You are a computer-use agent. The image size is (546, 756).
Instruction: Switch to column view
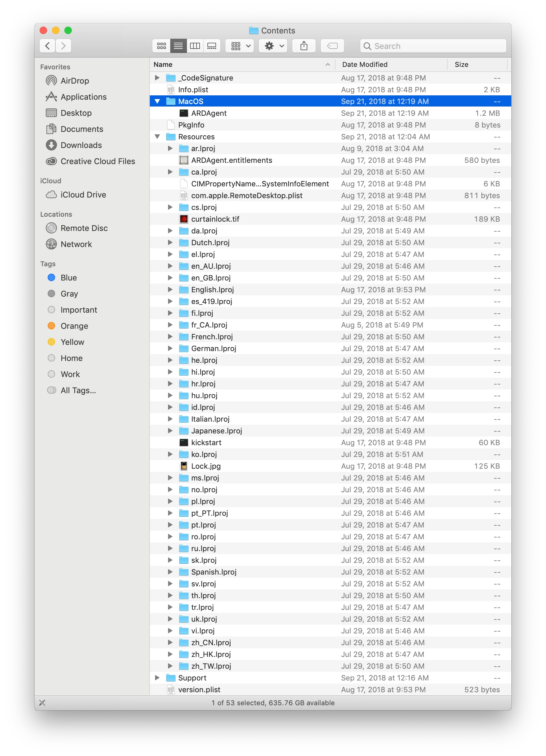pos(195,46)
